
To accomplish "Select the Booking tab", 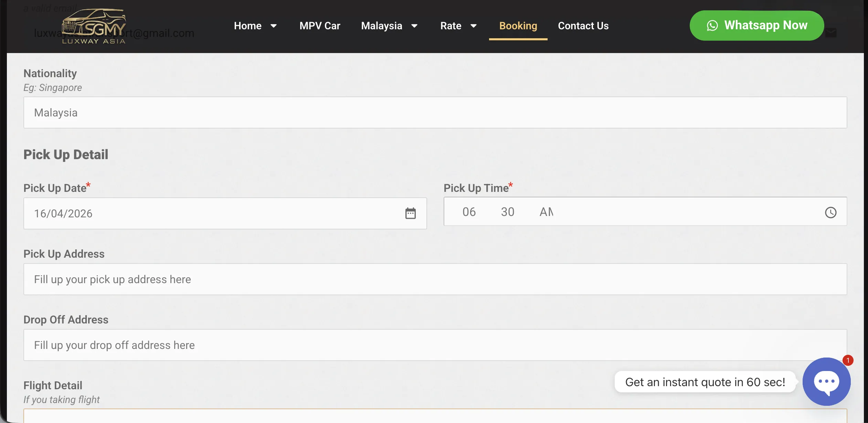I will (518, 26).
